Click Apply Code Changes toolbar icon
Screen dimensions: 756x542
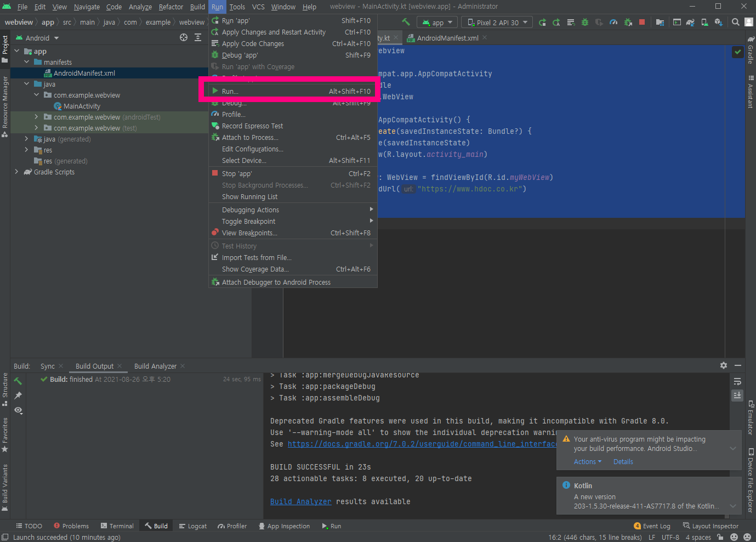click(571, 22)
